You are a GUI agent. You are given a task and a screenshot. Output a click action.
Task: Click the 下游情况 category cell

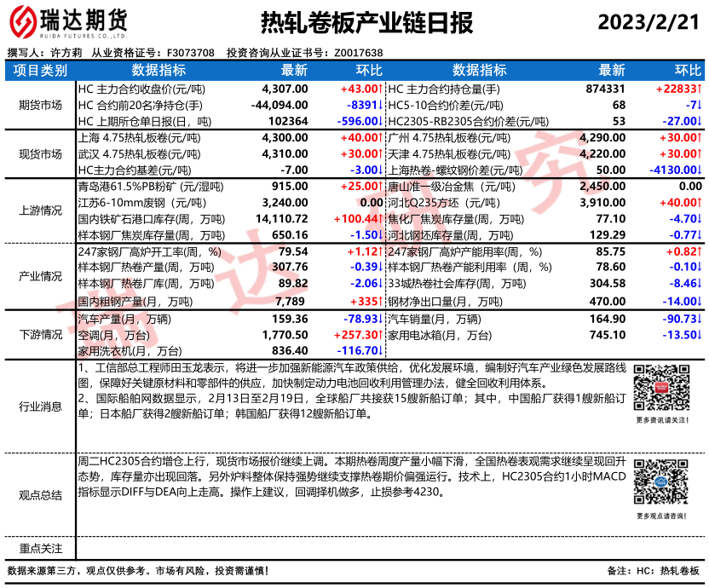(x=39, y=334)
